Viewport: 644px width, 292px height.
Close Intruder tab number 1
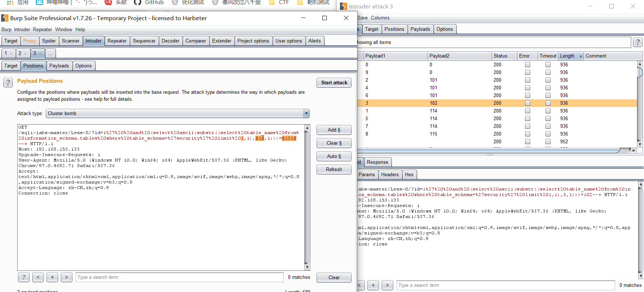(11, 53)
